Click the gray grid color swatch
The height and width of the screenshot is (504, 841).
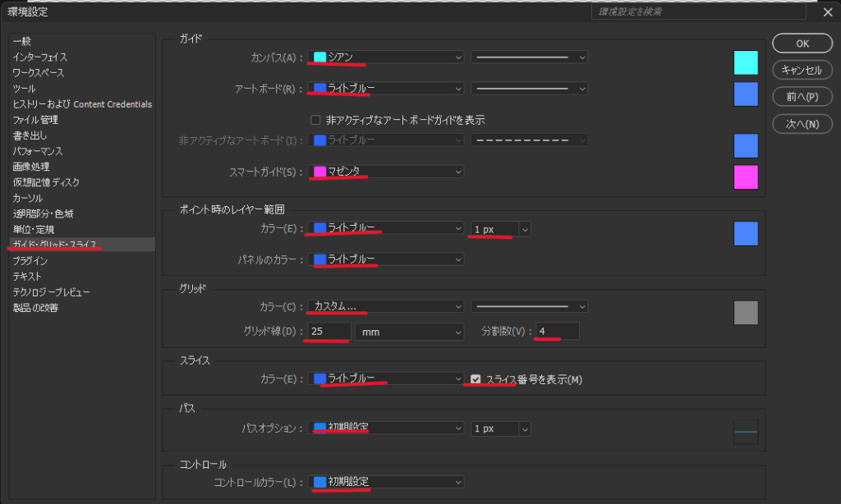(746, 312)
